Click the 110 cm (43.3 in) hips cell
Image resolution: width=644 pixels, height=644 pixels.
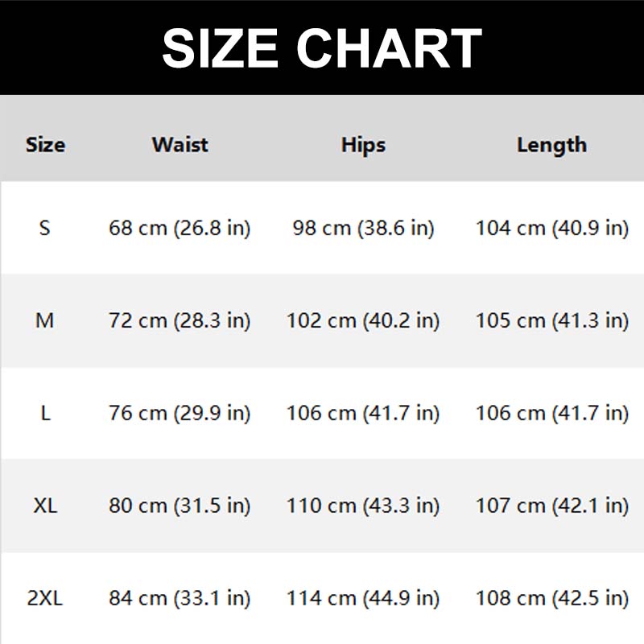pos(363,506)
